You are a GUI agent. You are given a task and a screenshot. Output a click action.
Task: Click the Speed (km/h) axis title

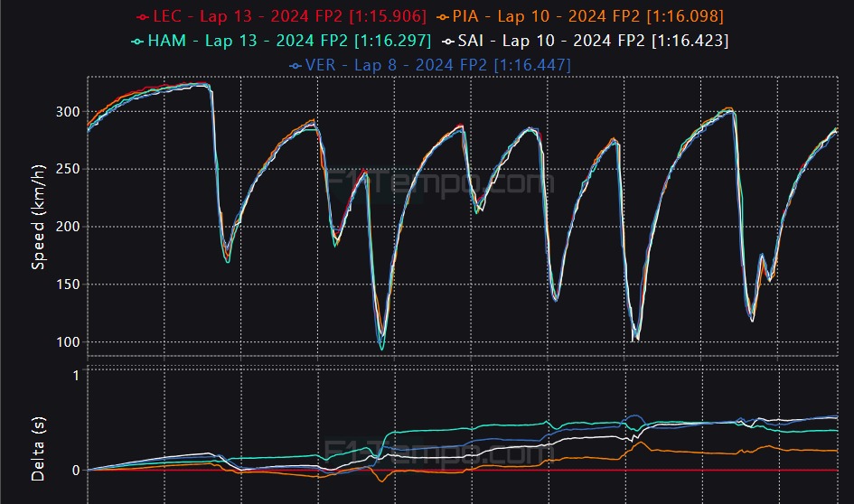coord(39,218)
